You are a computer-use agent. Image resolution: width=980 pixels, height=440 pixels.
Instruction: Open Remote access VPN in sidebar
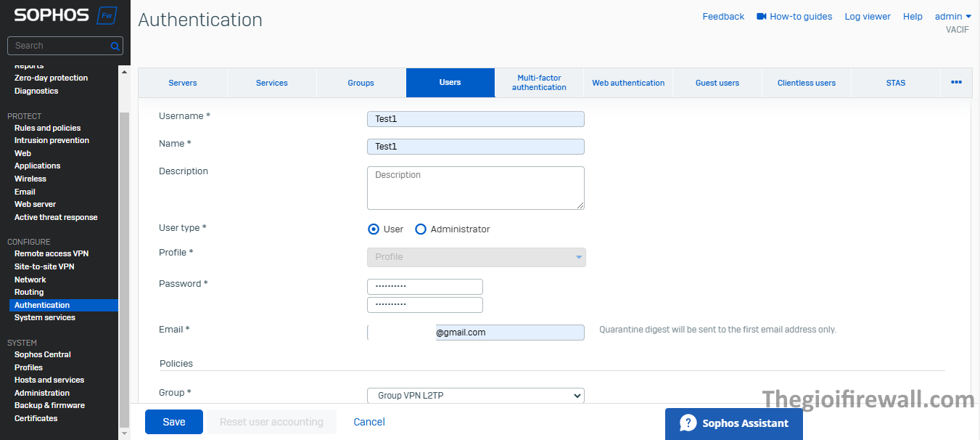click(52, 253)
